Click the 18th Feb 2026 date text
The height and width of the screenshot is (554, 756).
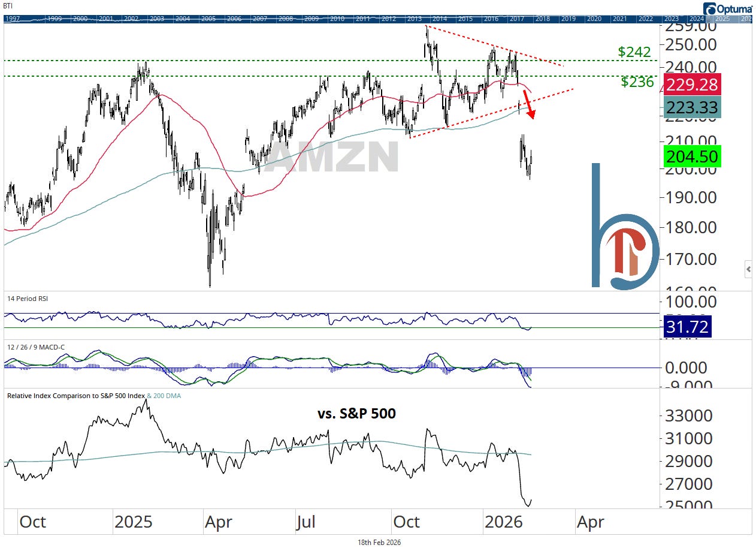(x=379, y=542)
